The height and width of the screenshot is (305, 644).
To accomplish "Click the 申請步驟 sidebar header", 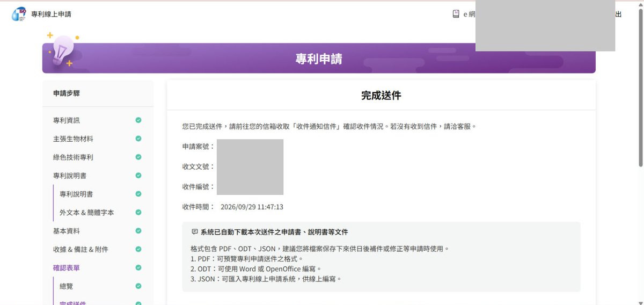I will [67, 93].
